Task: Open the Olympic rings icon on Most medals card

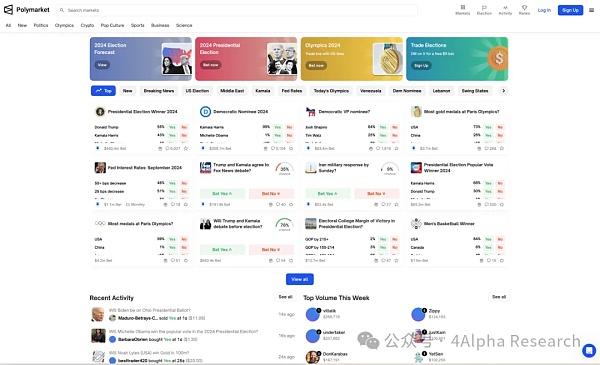Action: pyautogui.click(x=100, y=223)
